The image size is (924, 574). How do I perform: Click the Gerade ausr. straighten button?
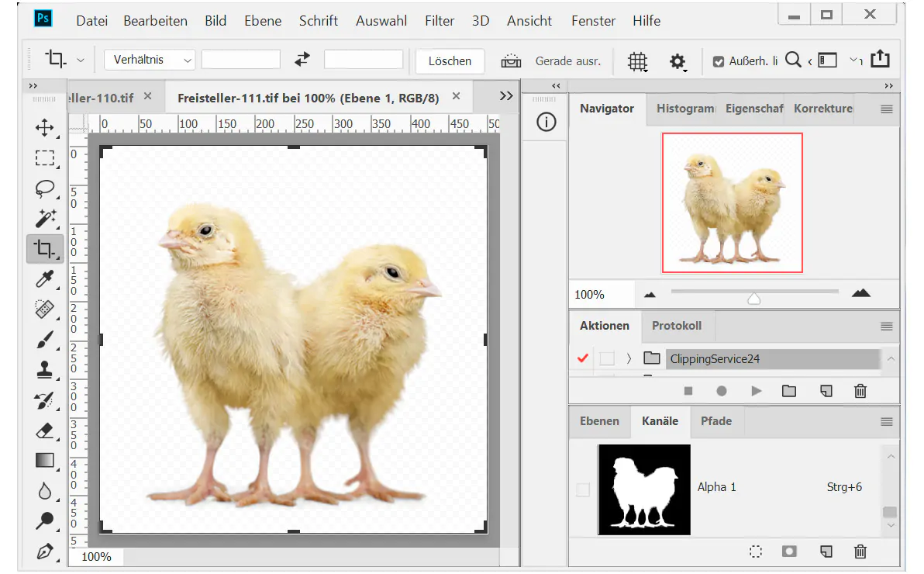click(x=567, y=61)
